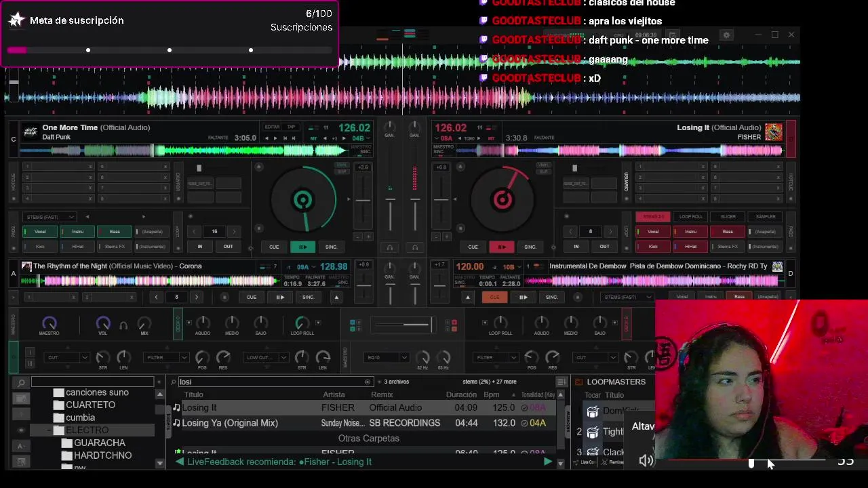This screenshot has width=868, height=488.
Task: Toggle the Kick stem pad on deck C
Action: (x=40, y=247)
